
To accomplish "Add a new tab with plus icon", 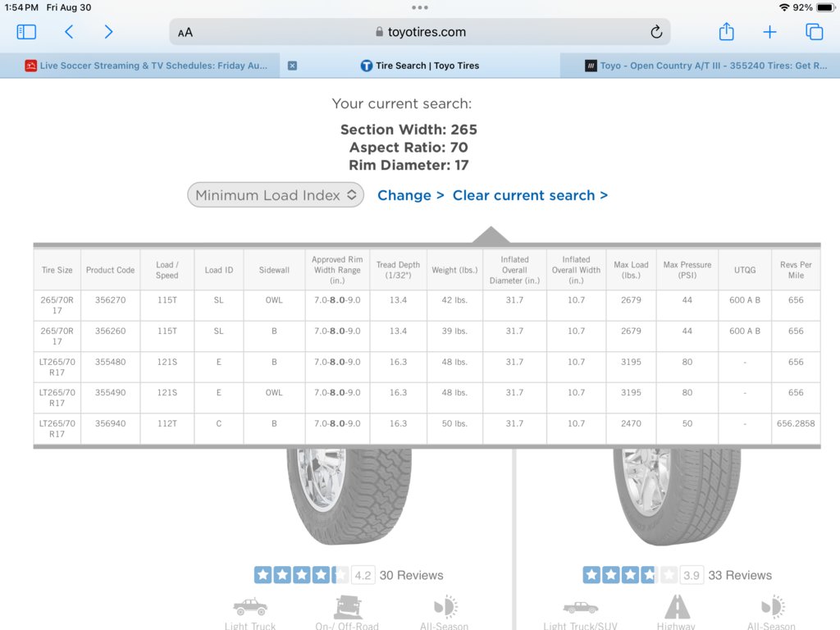I will (x=769, y=32).
